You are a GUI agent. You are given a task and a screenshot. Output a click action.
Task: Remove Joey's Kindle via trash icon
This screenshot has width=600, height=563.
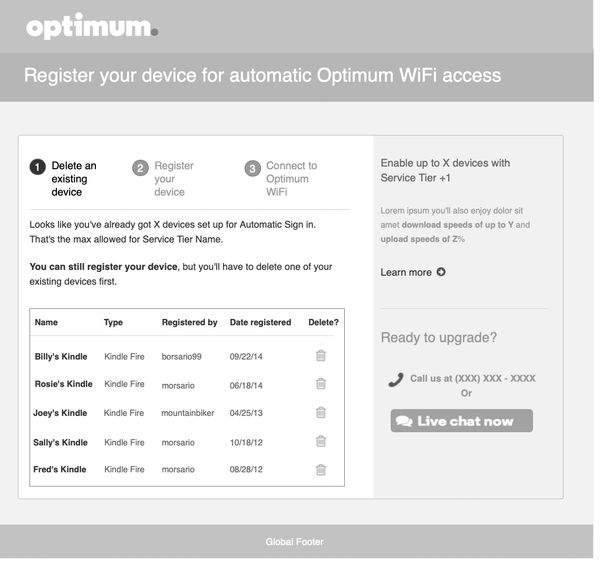321,412
